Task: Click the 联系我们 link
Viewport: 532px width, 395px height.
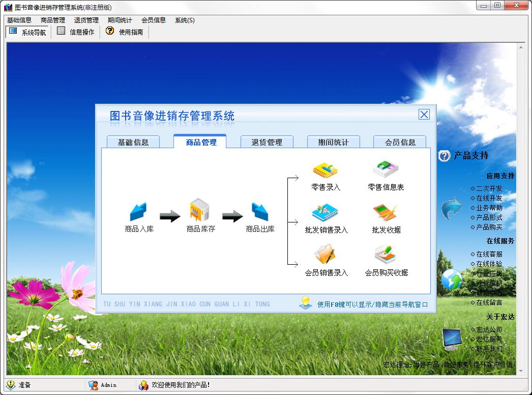Action: pos(489,349)
